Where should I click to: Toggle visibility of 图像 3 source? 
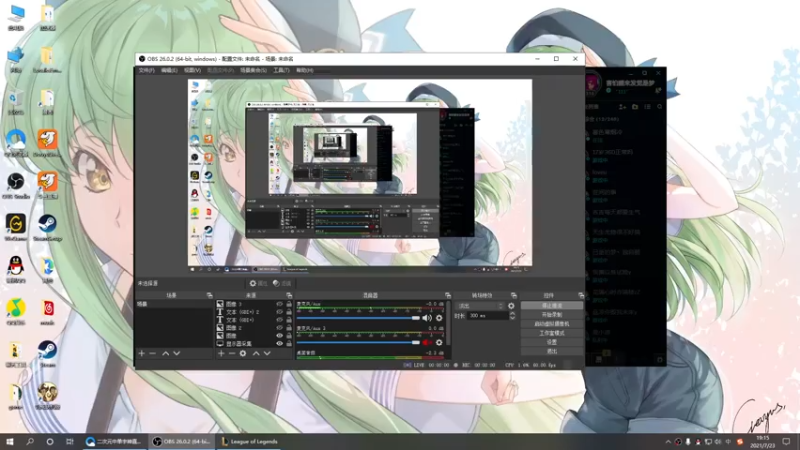pyautogui.click(x=280, y=304)
